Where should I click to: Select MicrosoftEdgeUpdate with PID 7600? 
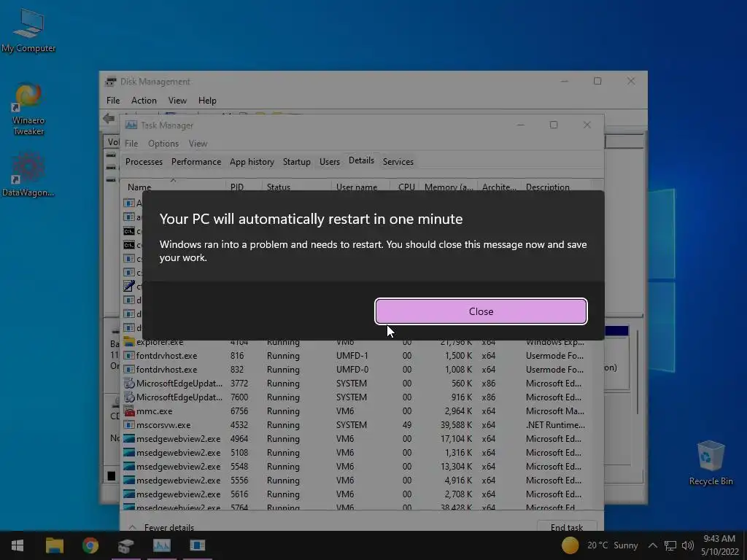point(356,397)
